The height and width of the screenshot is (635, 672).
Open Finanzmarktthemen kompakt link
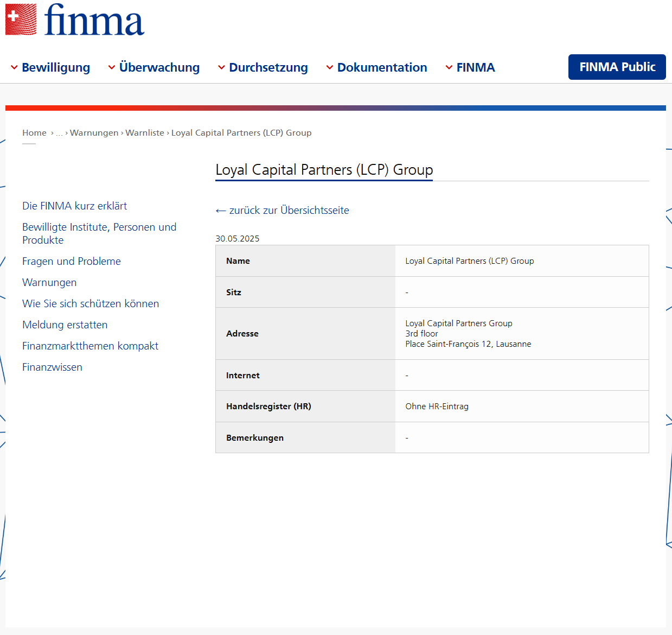[x=90, y=346]
